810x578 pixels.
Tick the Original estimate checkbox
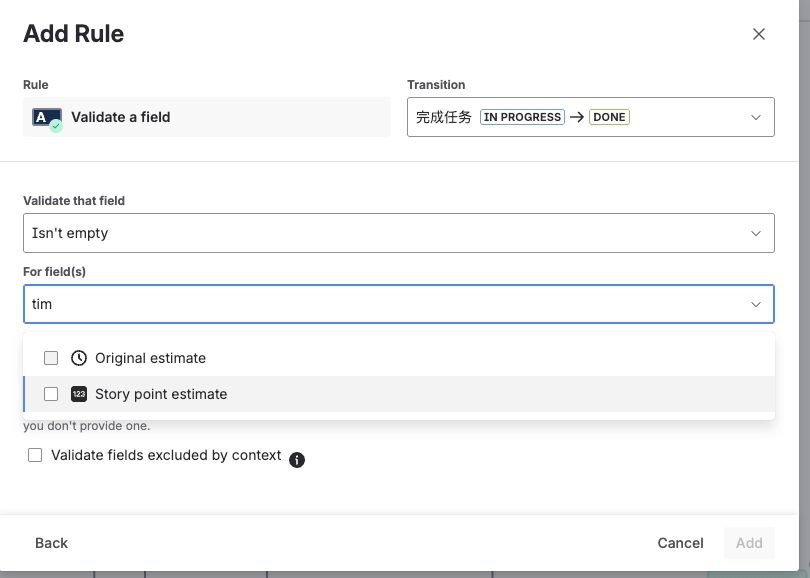coord(51,358)
